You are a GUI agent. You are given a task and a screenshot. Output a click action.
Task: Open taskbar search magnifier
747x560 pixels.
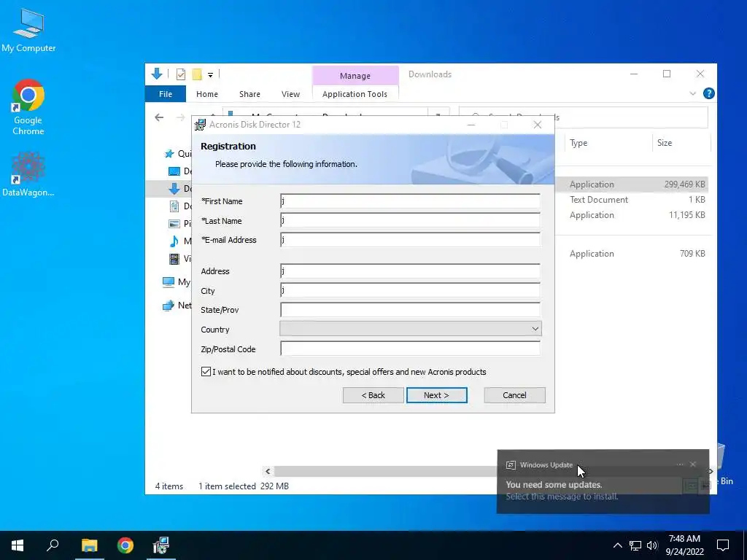pos(53,545)
